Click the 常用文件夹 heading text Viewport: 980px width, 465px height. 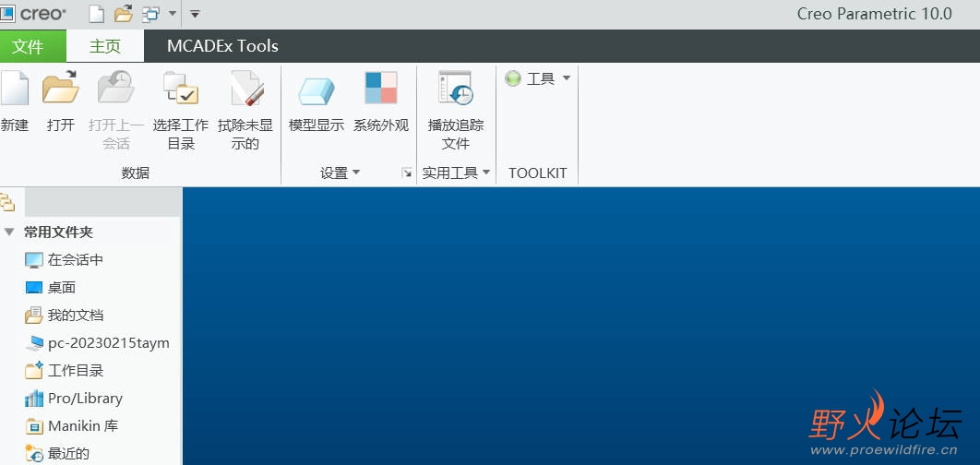coord(59,232)
